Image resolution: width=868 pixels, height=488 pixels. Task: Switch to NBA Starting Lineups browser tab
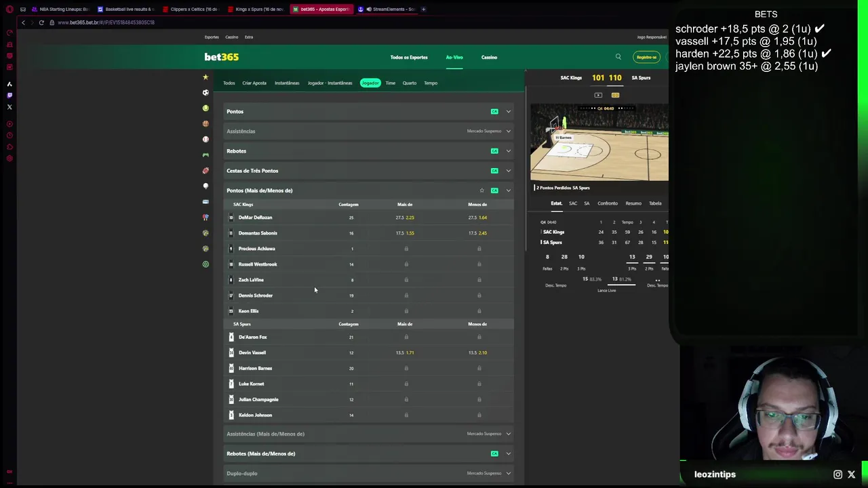point(60,9)
